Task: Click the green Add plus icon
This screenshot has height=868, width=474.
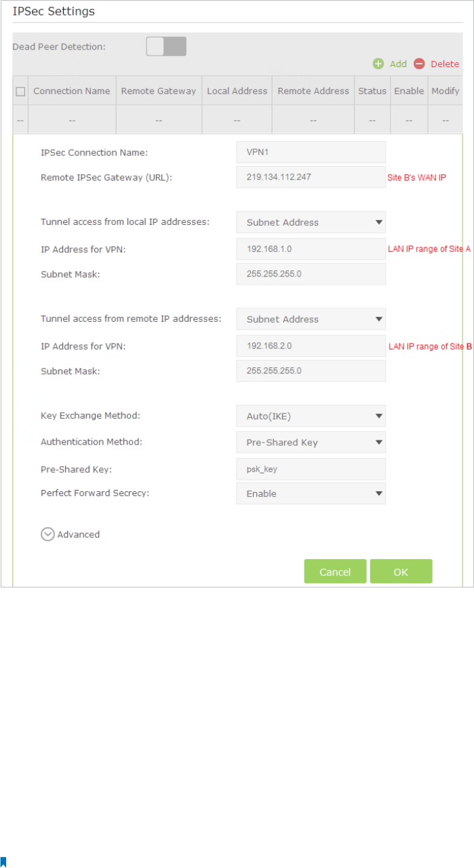Action: (x=378, y=64)
